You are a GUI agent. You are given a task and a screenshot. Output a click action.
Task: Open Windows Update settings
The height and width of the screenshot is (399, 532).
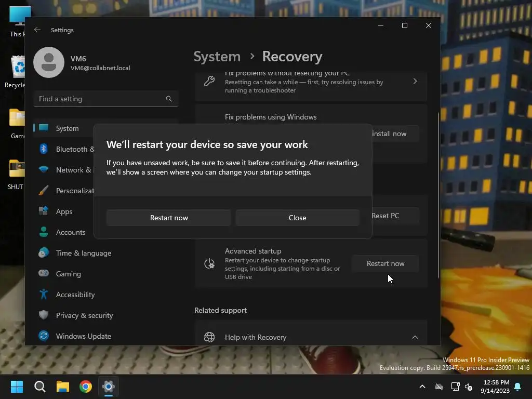tap(106, 336)
